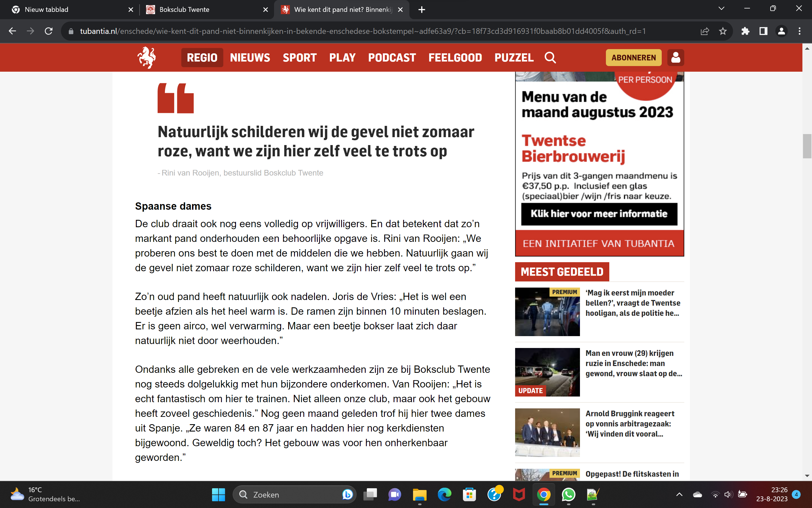Click the scrollbar up arrow
The width and height of the screenshot is (812, 508).
pyautogui.click(x=807, y=48)
